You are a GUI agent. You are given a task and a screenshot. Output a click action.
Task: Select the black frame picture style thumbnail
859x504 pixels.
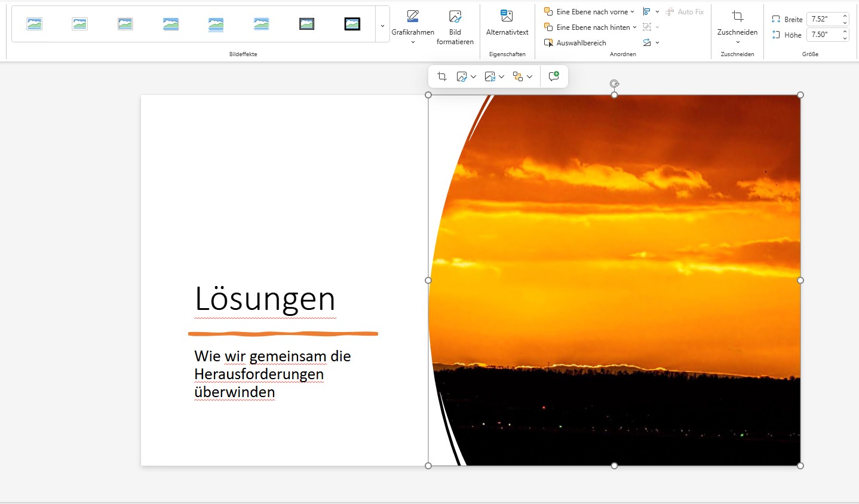pos(352,24)
